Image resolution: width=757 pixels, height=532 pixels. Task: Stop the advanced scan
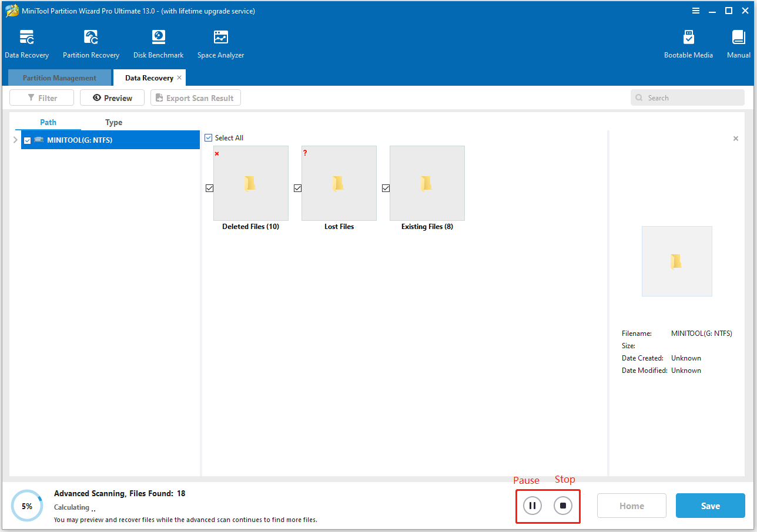[563, 506]
